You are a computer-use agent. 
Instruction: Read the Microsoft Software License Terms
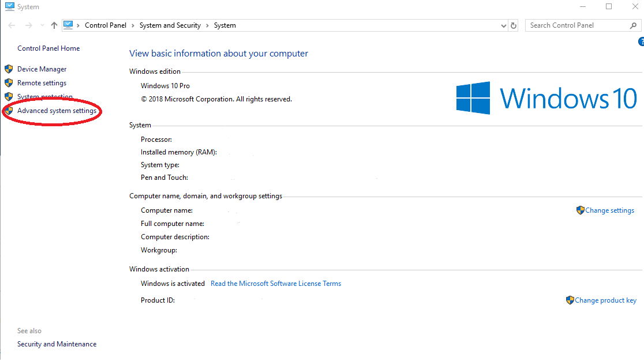276,284
